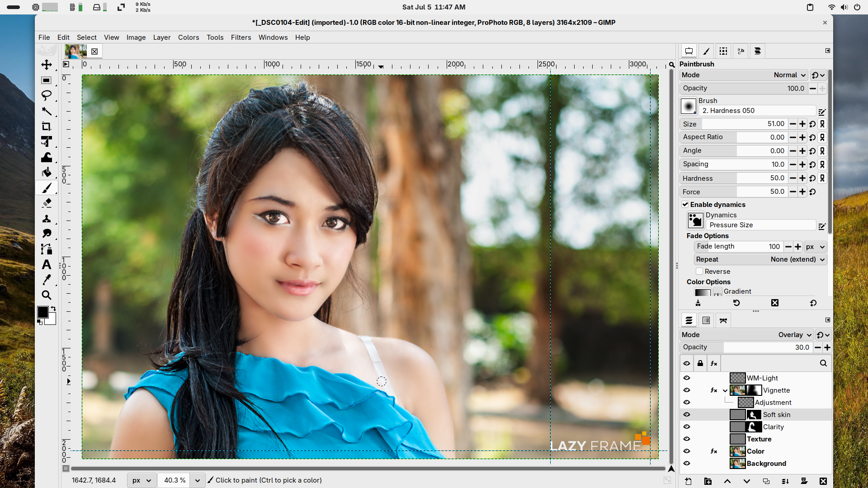Select the Crop tool

click(x=47, y=127)
